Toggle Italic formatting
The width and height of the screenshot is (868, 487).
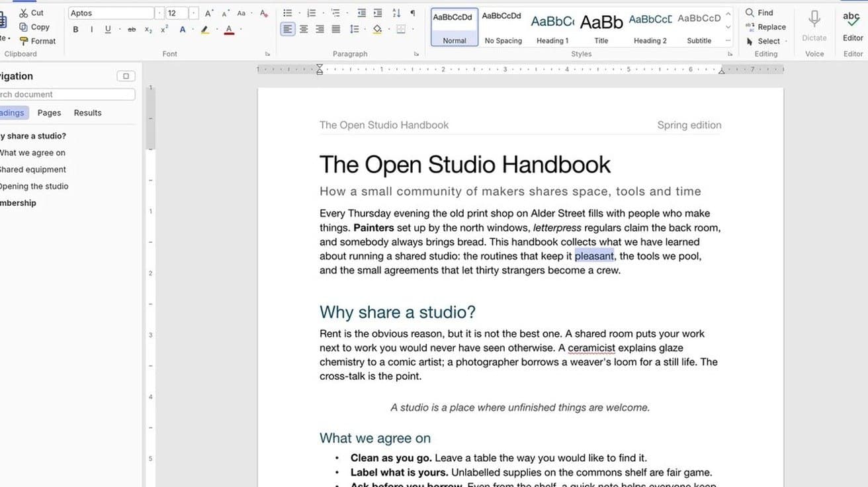click(91, 30)
